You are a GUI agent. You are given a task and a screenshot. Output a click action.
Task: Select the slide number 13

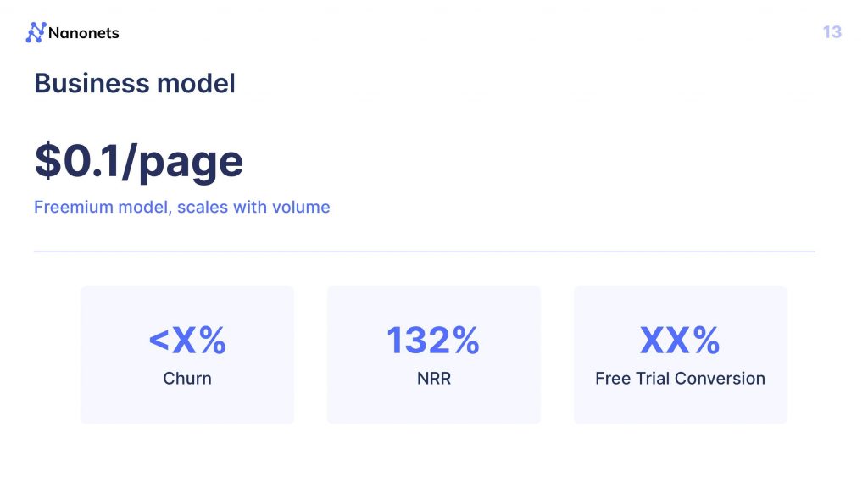[832, 32]
